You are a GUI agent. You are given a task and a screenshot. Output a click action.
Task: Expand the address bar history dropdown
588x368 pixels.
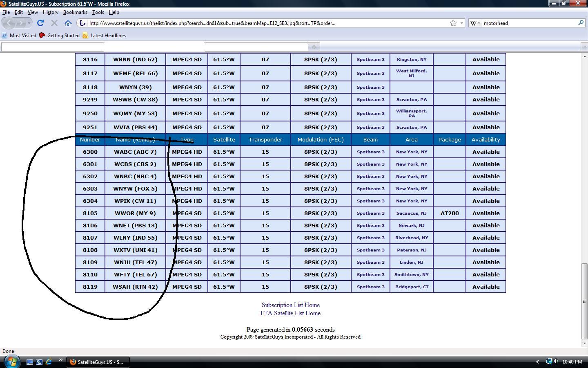(x=461, y=23)
